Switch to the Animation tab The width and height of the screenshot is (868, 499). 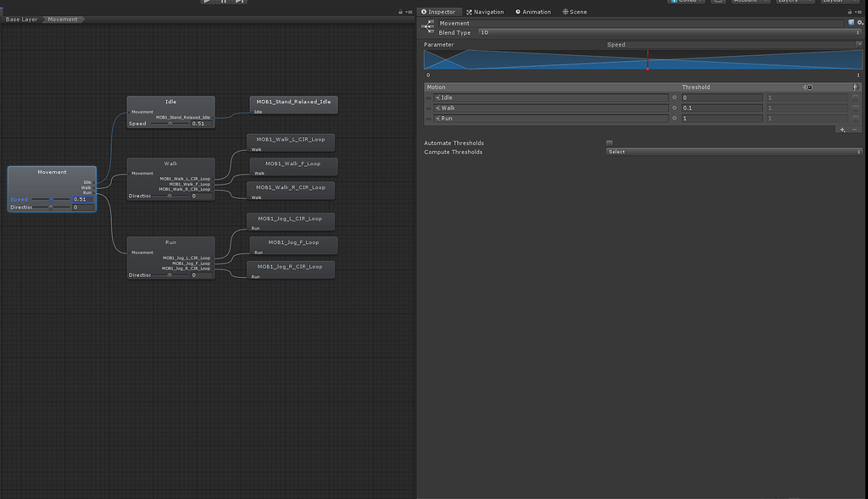coord(533,12)
